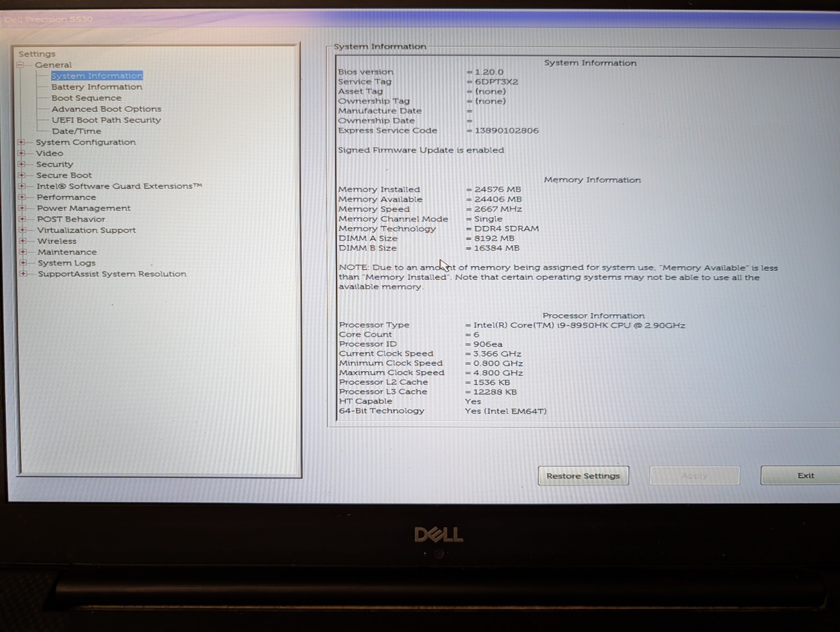
Task: Select the Virtualization Support label
Action: click(86, 230)
